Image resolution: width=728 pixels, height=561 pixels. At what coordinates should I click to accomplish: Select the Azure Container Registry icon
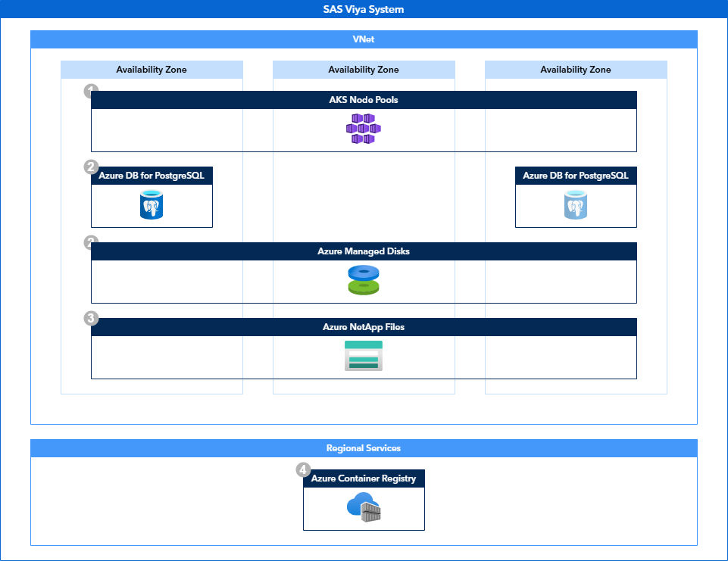(x=364, y=508)
